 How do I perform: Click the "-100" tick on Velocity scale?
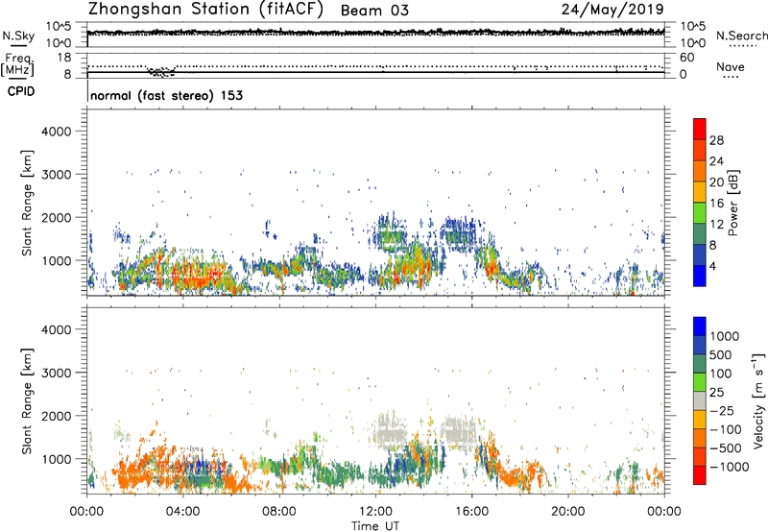pyautogui.click(x=726, y=429)
